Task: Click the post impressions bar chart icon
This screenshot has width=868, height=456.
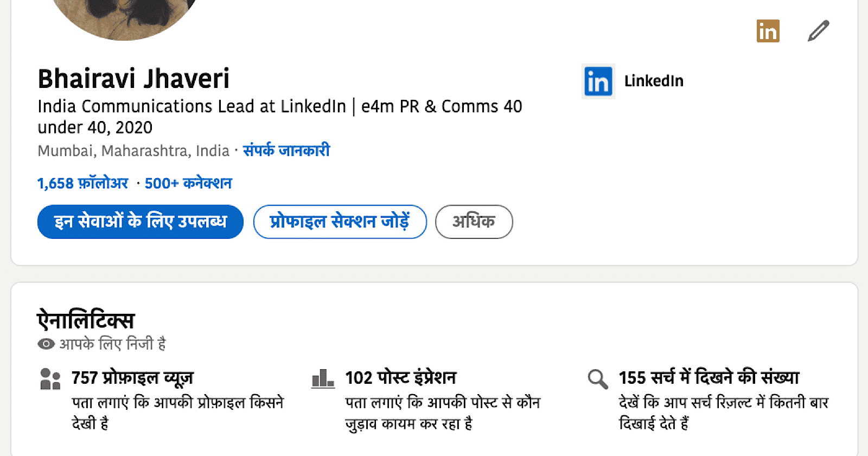Action: pyautogui.click(x=323, y=378)
